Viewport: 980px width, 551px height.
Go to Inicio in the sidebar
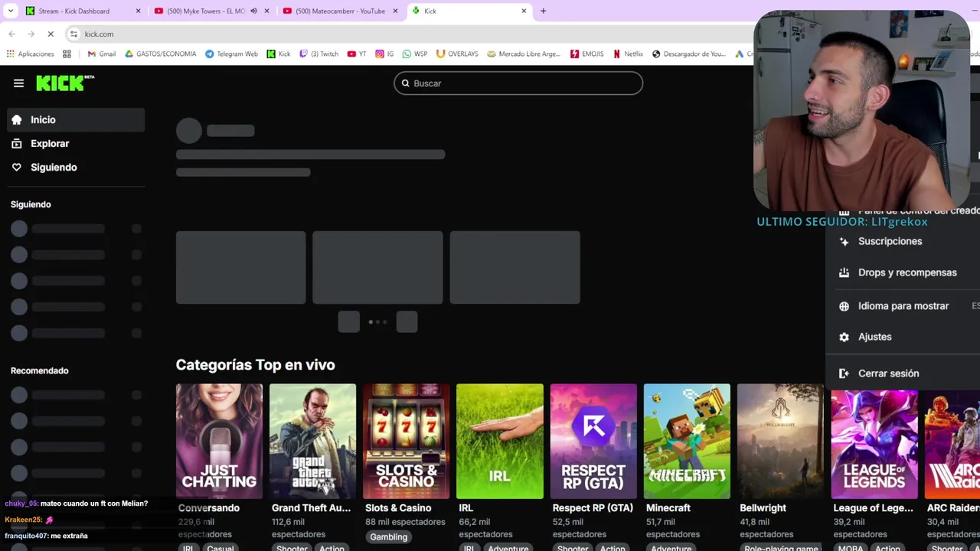(76, 120)
